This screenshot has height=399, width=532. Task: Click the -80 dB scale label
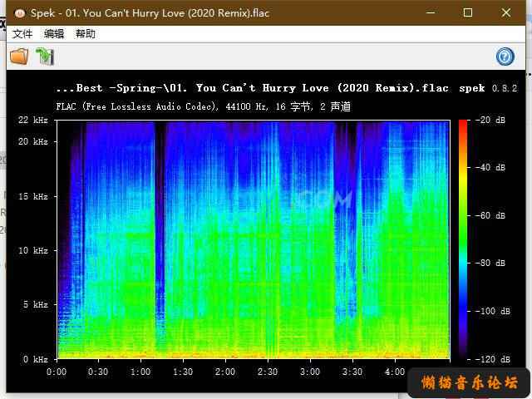coord(490,263)
